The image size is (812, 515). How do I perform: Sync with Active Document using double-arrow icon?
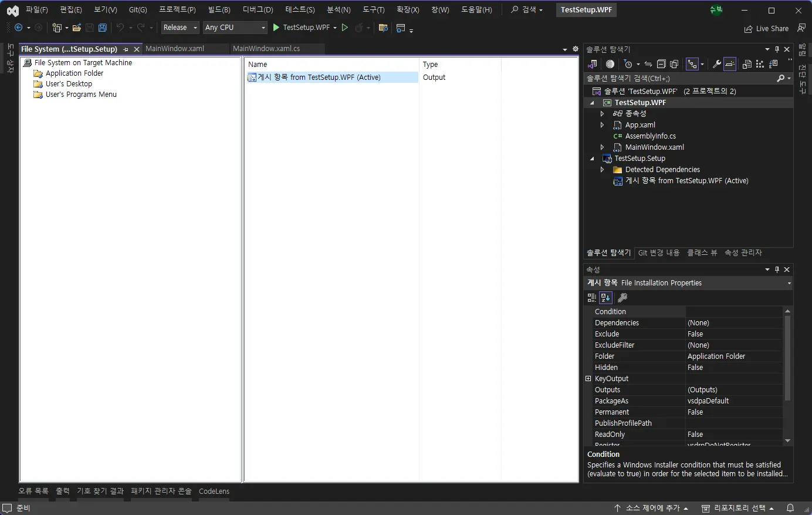click(x=648, y=64)
